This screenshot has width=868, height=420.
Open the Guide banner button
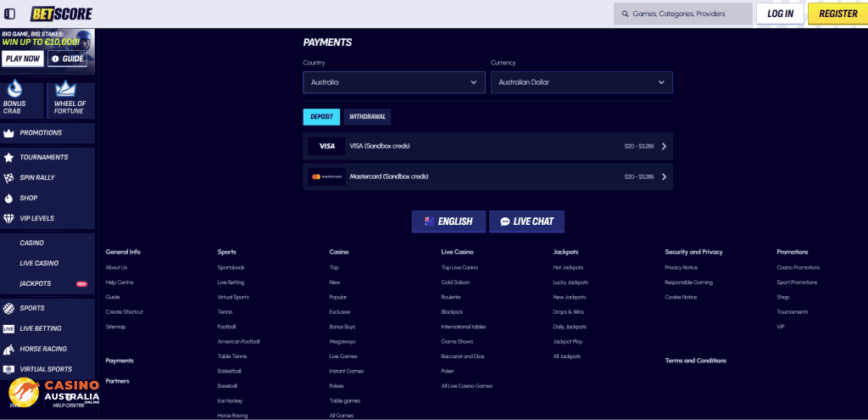68,59
